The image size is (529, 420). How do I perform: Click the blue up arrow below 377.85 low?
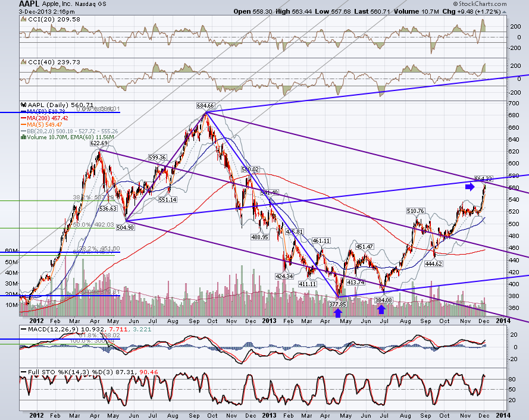(338, 313)
